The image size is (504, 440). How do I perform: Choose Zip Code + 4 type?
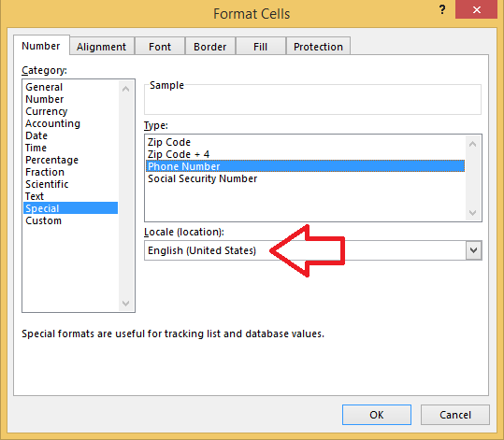coord(306,154)
